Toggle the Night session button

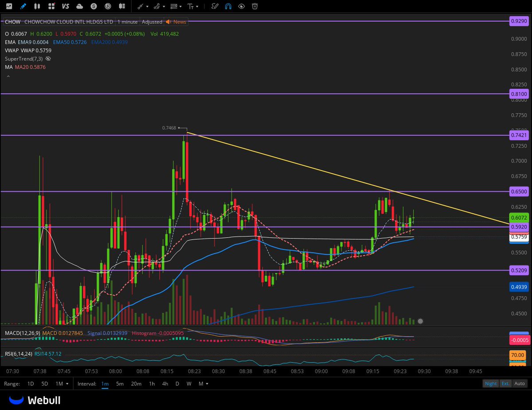point(491,383)
